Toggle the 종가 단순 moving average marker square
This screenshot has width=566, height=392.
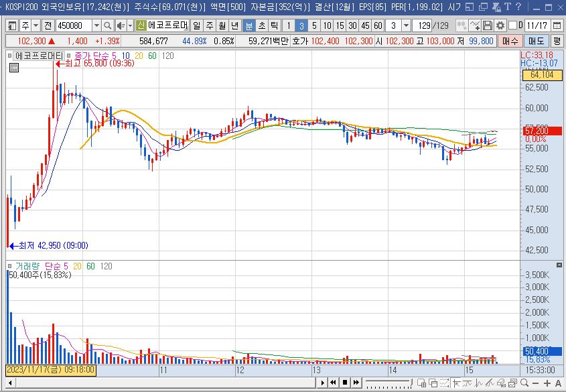(68, 56)
